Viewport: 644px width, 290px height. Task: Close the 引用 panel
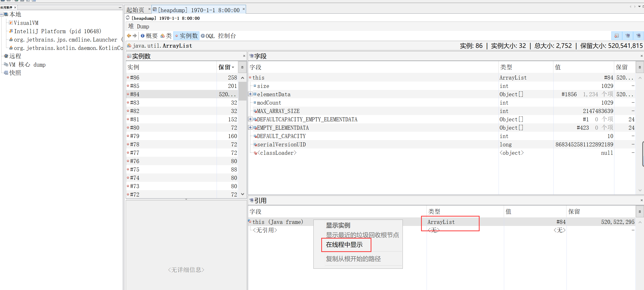[x=642, y=200]
